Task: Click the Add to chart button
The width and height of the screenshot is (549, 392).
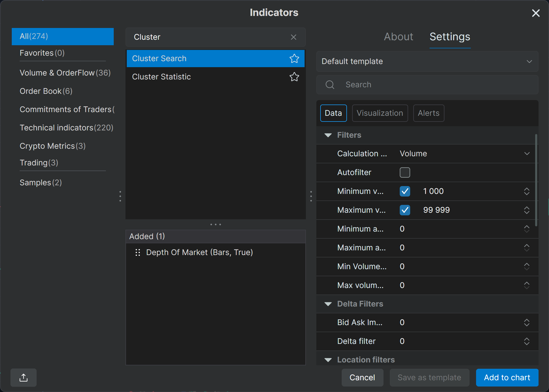Action: coord(507,377)
